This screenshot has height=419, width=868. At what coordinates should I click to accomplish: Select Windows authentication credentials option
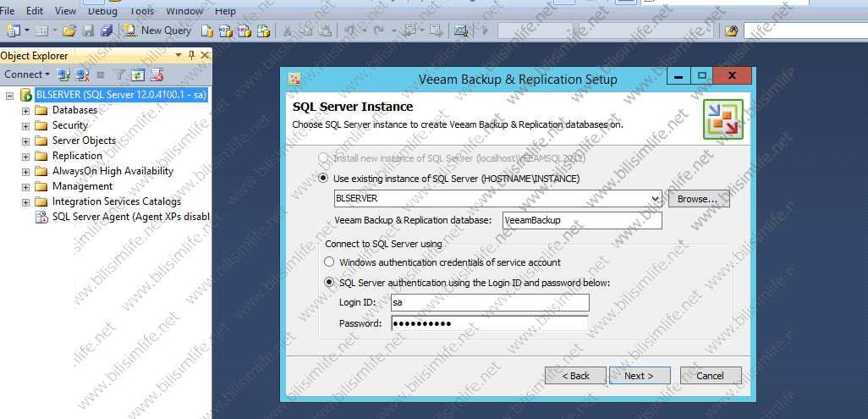click(x=329, y=262)
